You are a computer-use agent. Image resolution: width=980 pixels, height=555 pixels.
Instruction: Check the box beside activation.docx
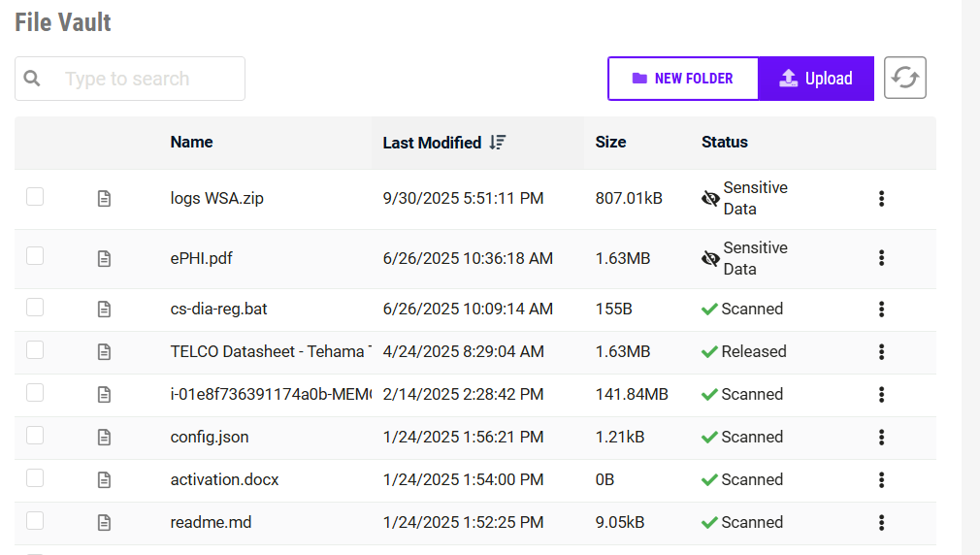click(x=35, y=478)
